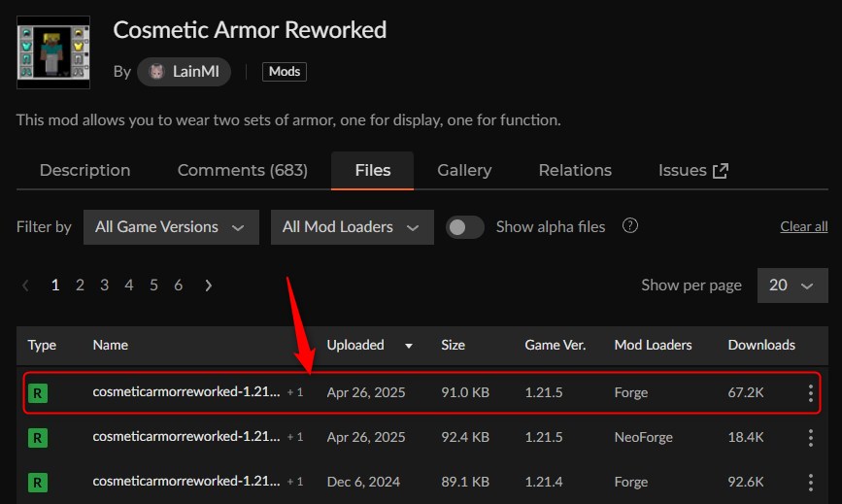Go to page 4 of files

pyautogui.click(x=129, y=285)
